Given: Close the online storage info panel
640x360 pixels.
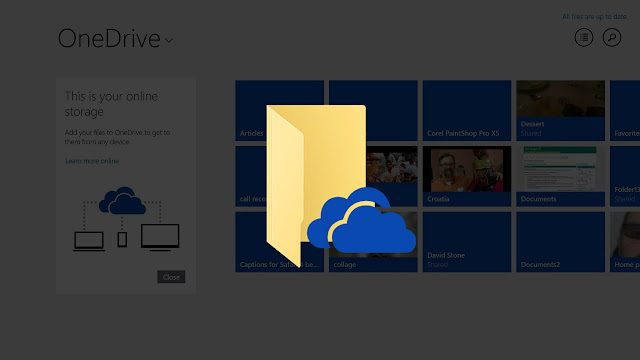Looking at the screenshot, I should pyautogui.click(x=171, y=277).
